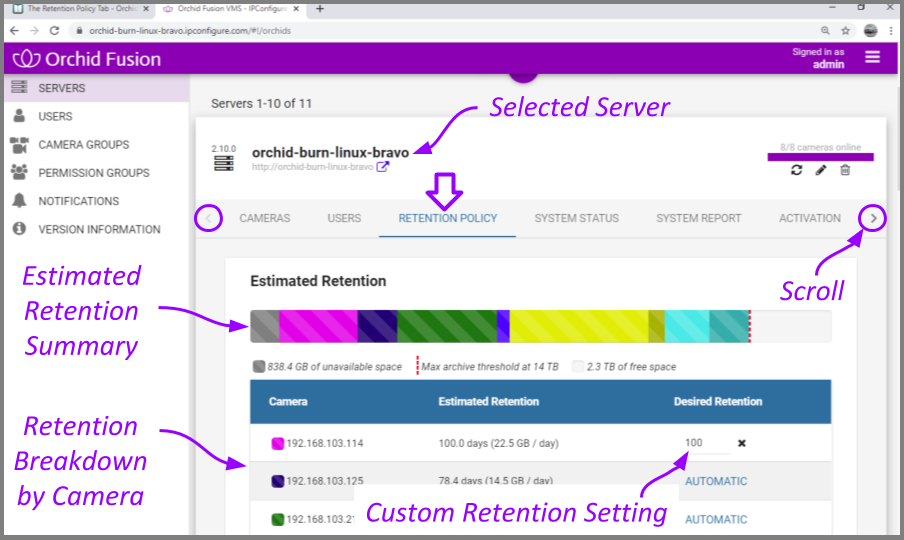Click the Permission Groups people icon

[x=19, y=172]
